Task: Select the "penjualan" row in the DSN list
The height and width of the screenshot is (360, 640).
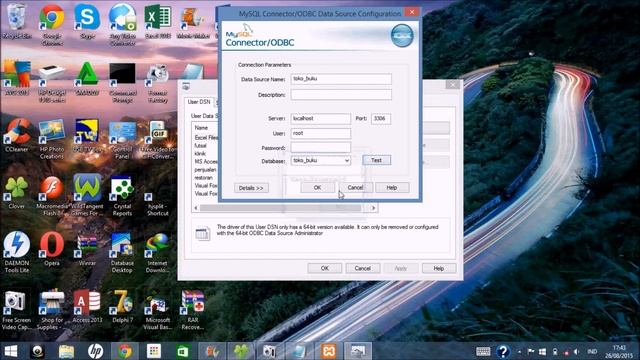Action: point(205,169)
